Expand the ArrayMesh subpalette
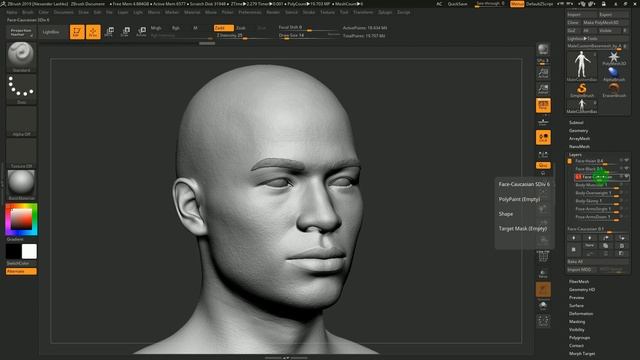Screen dimensions: 640x360 click(579, 138)
